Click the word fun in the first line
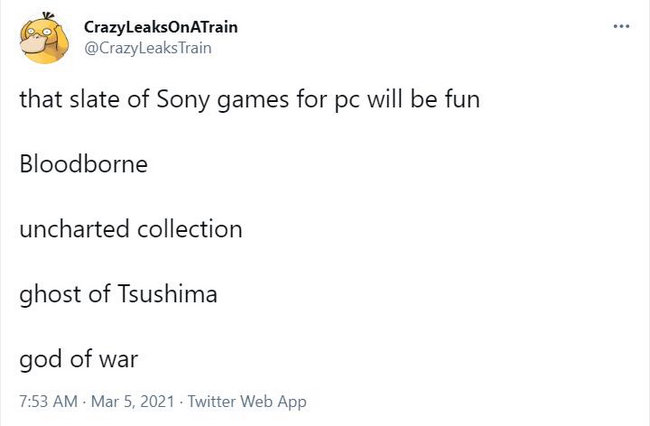Viewport: 650px width, 426px height. pyautogui.click(x=463, y=99)
